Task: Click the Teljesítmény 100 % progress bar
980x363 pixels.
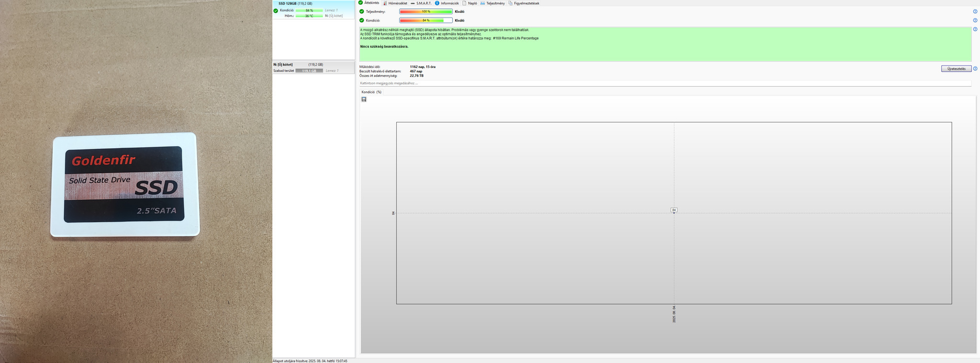Action: (426, 11)
